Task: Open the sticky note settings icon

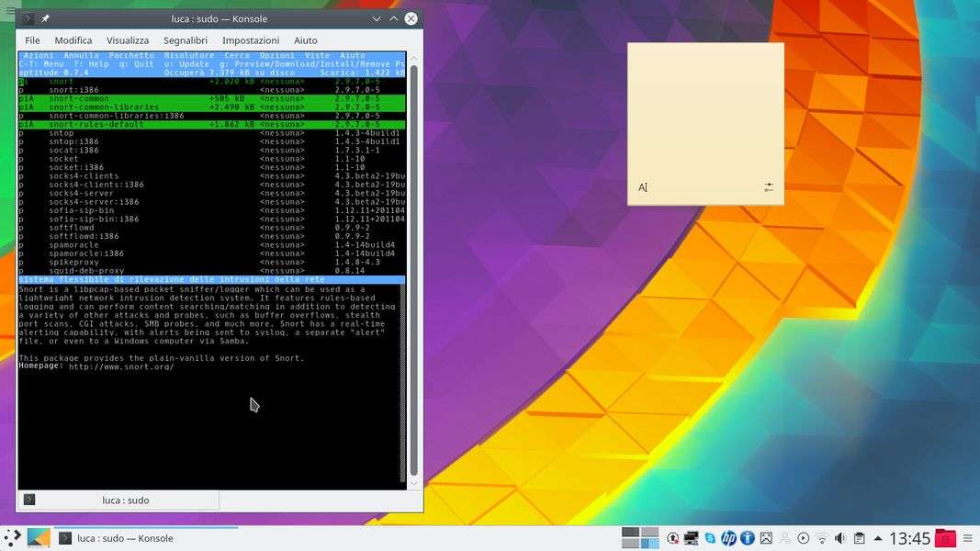Action: click(x=769, y=187)
